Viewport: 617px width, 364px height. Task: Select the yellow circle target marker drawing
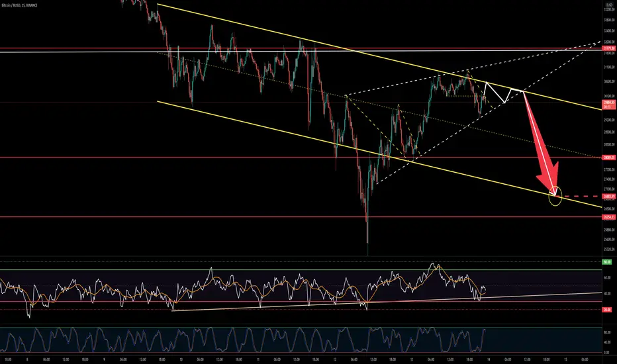tap(555, 196)
